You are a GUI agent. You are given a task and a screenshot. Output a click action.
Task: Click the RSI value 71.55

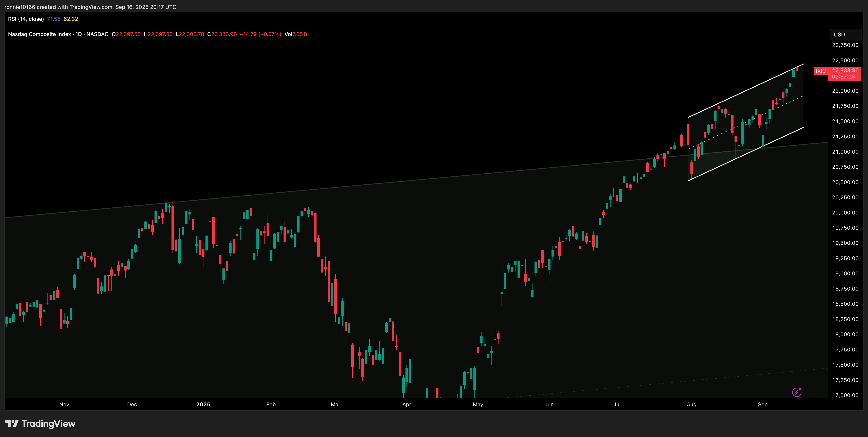tap(54, 19)
